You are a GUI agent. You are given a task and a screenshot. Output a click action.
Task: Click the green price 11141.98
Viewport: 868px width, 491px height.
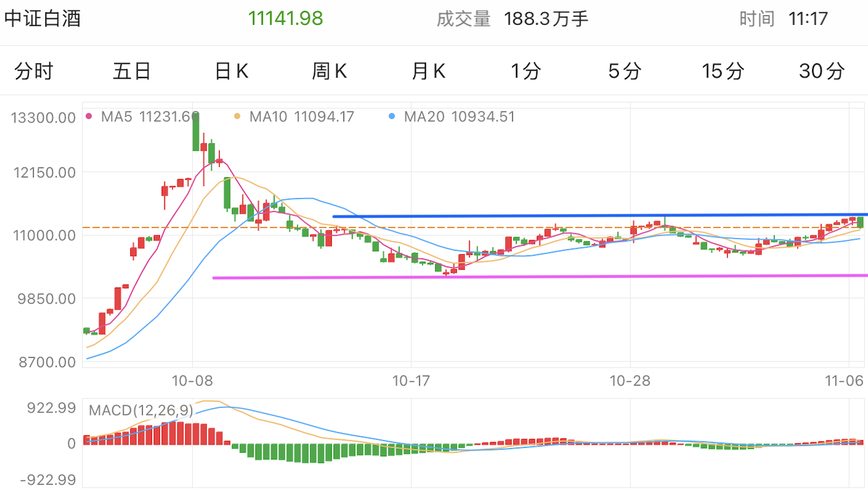coord(286,19)
